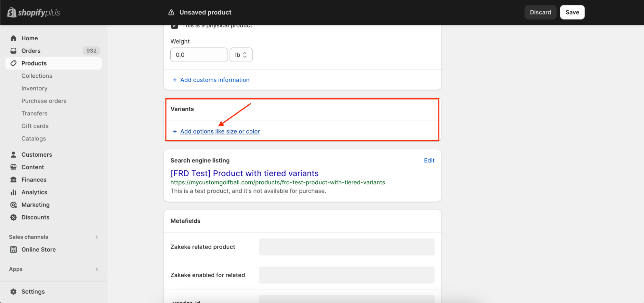The width and height of the screenshot is (644, 303).
Task: Go to Inventory in the sidebar
Action: point(34,88)
